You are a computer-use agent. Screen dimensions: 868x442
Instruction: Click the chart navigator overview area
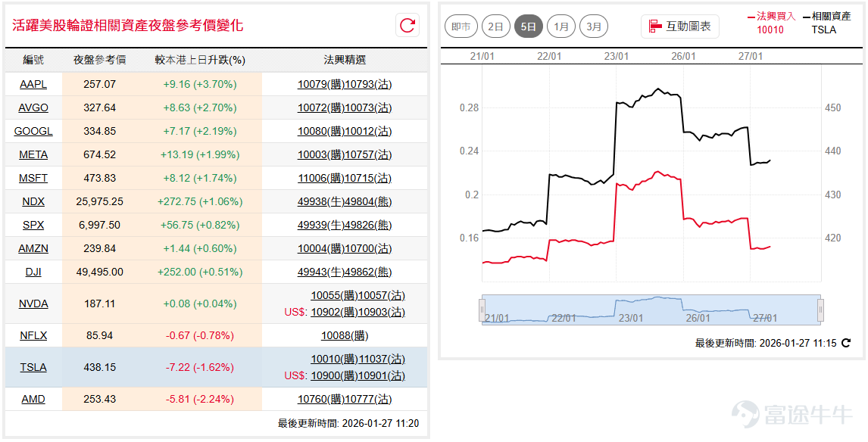pos(651,310)
